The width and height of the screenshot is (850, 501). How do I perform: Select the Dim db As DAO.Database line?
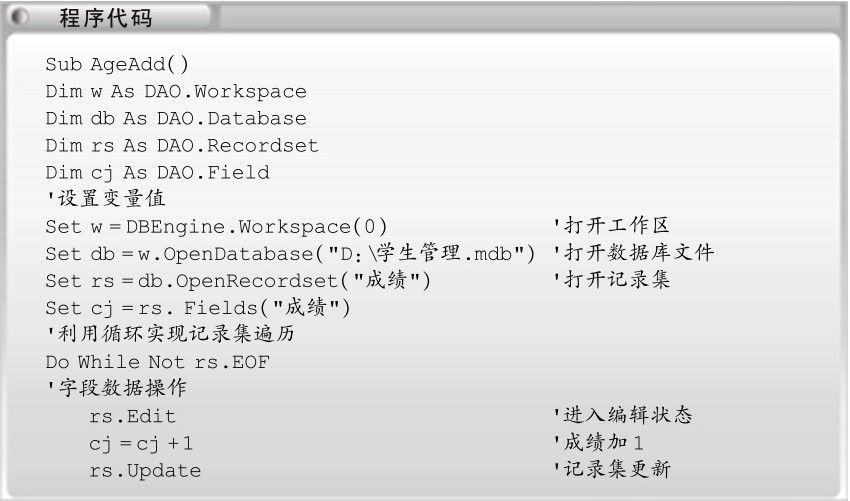176,119
